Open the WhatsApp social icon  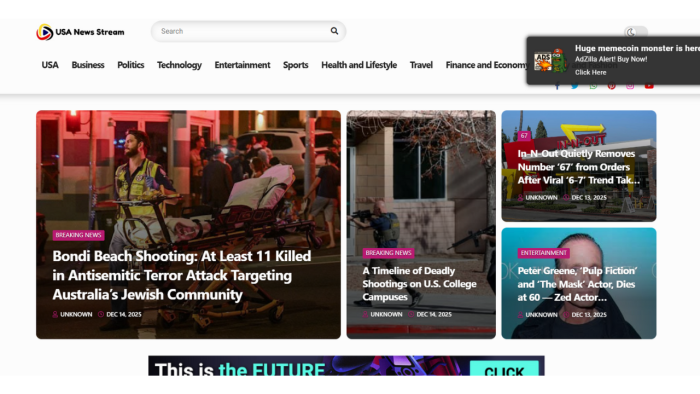(x=593, y=86)
